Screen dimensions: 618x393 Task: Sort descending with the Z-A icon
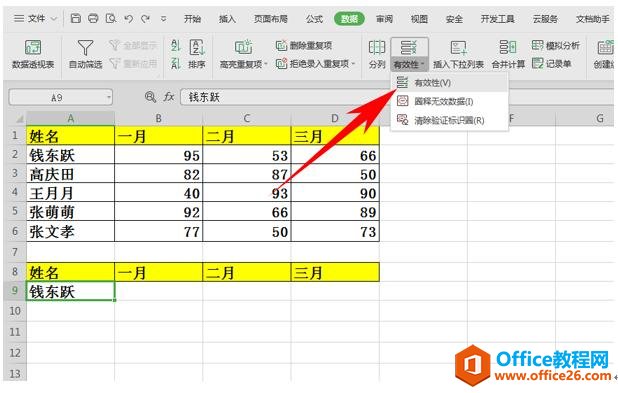pyautogui.click(x=176, y=63)
